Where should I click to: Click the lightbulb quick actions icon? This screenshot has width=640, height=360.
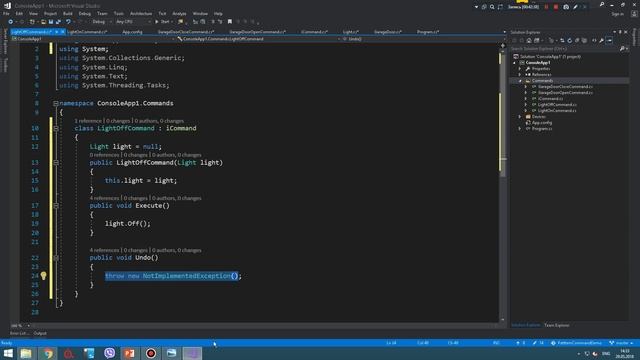click(x=43, y=276)
